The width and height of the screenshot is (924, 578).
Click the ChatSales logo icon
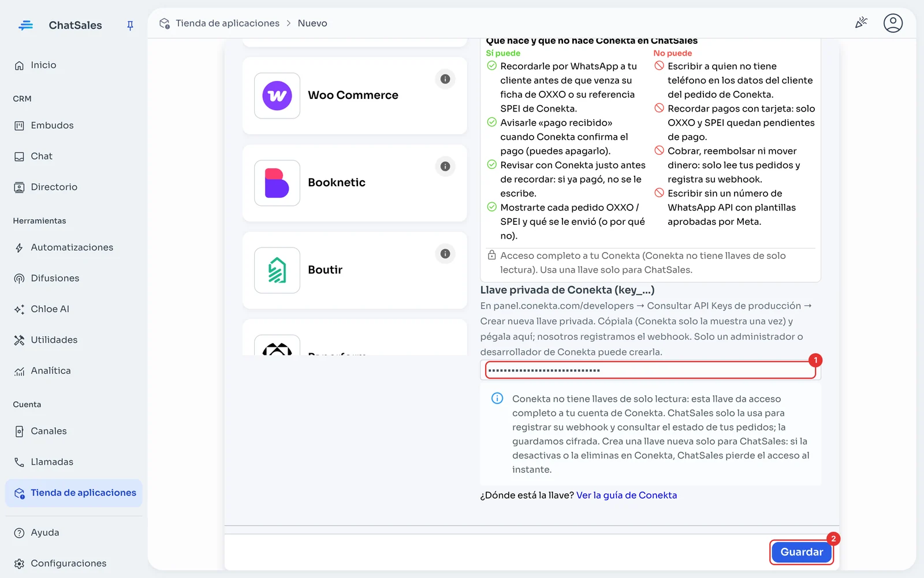click(x=25, y=25)
